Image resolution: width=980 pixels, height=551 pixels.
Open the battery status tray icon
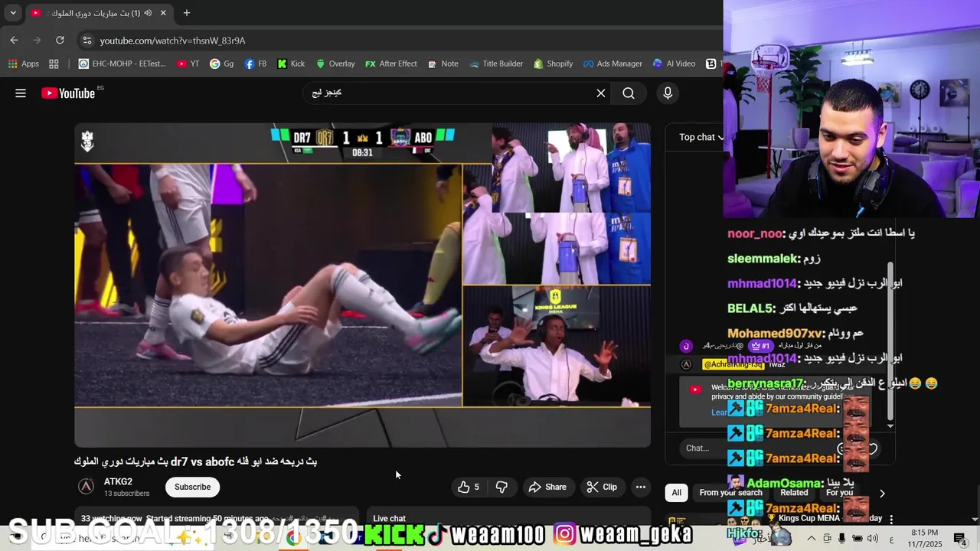click(857, 538)
